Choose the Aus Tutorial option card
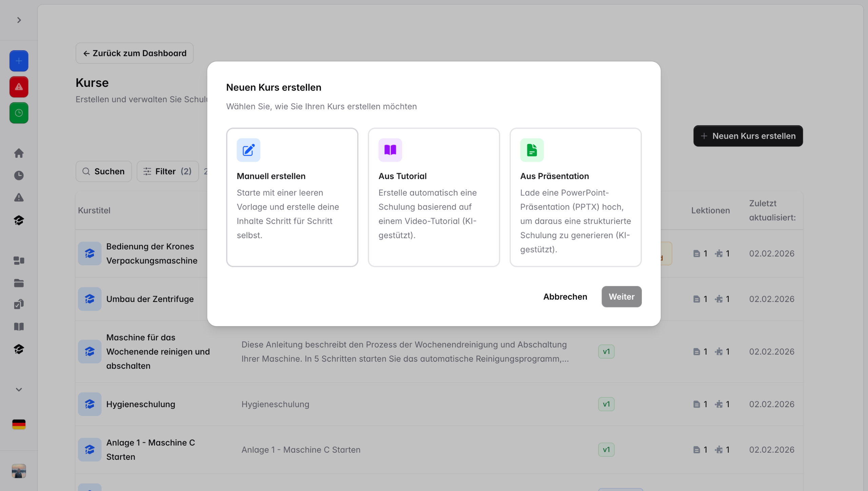The width and height of the screenshot is (868, 491). [434, 197]
